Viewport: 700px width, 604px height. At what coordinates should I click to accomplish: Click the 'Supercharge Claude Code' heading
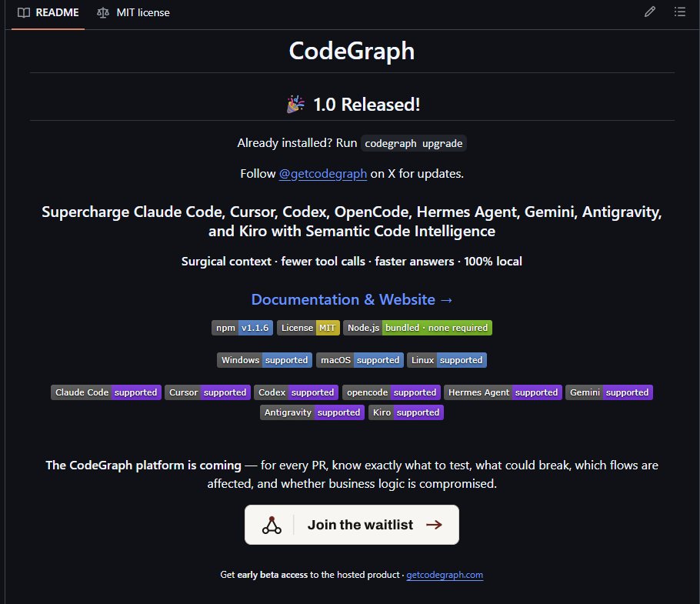[x=352, y=222]
